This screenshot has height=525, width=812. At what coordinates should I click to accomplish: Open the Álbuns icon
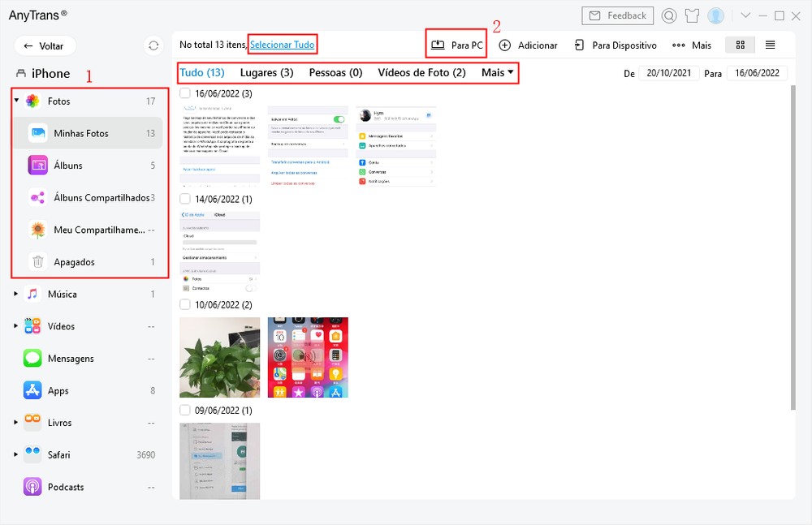pyautogui.click(x=38, y=166)
